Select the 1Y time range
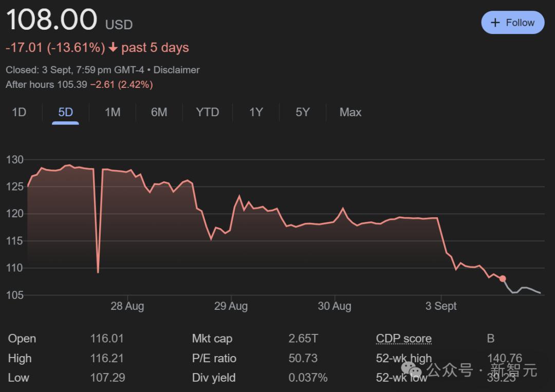This screenshot has height=392, width=555. click(256, 112)
